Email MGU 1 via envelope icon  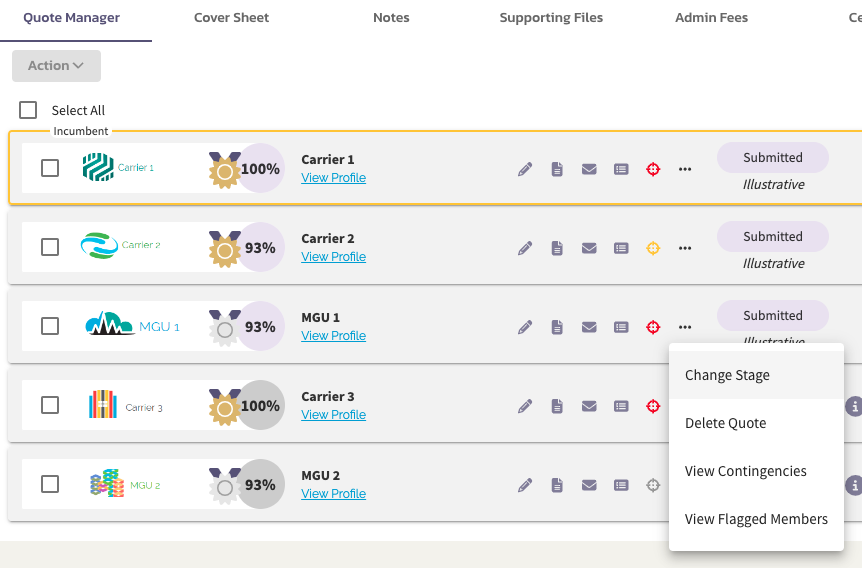coord(589,327)
